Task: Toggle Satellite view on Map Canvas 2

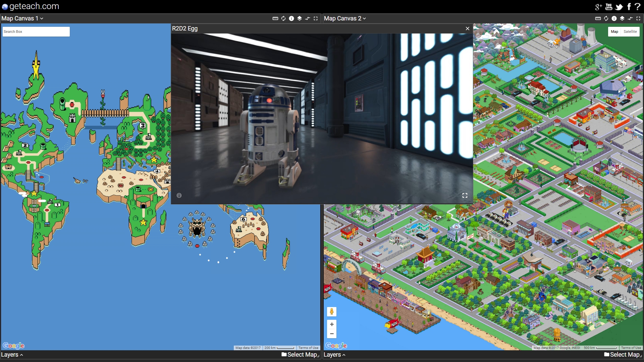Action: pos(630,31)
